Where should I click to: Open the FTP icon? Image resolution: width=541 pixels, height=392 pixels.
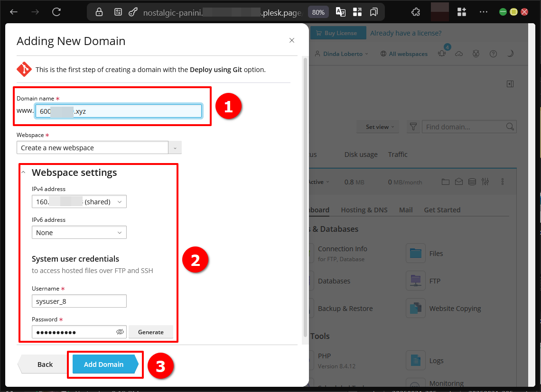point(416,281)
